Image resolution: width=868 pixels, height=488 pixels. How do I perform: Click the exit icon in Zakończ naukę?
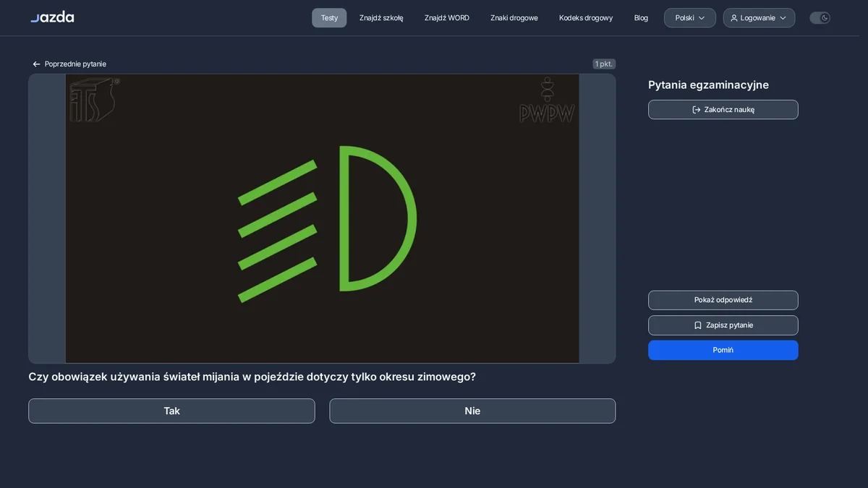697,110
